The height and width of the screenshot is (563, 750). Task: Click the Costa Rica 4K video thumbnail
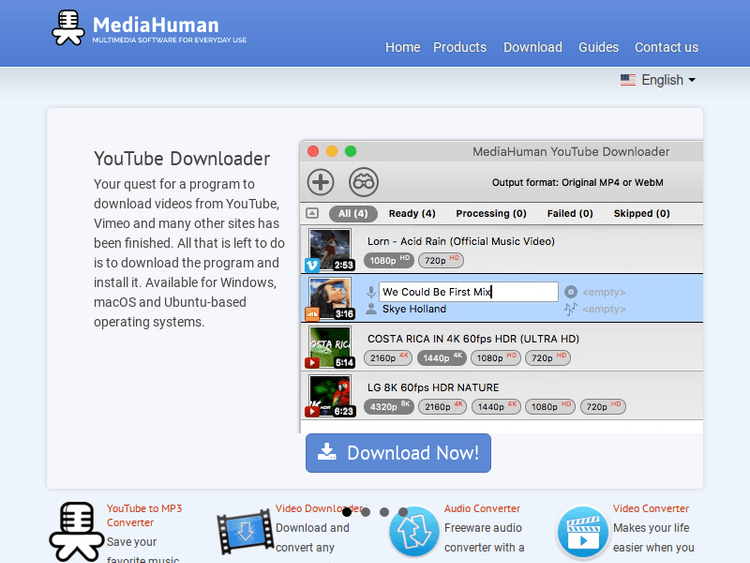(x=330, y=347)
